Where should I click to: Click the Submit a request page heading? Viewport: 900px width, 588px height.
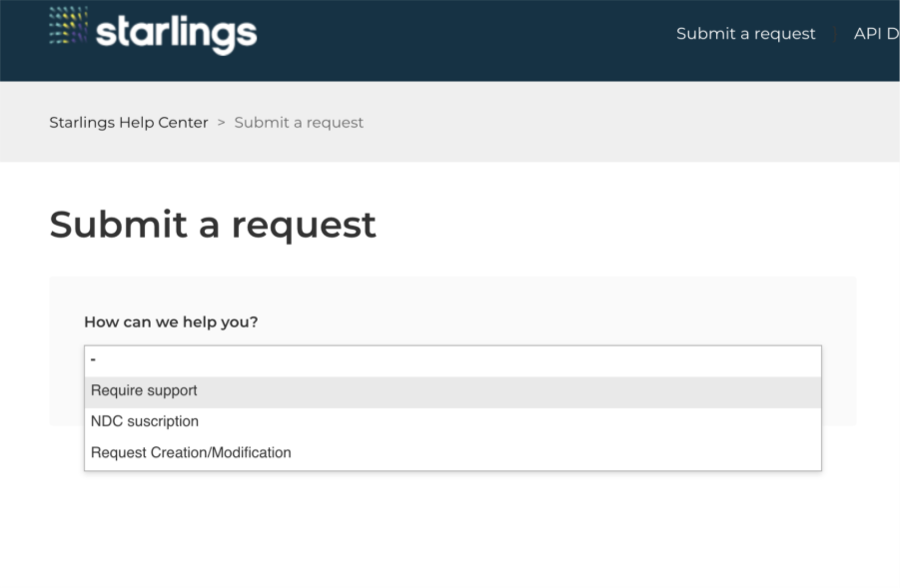click(213, 225)
